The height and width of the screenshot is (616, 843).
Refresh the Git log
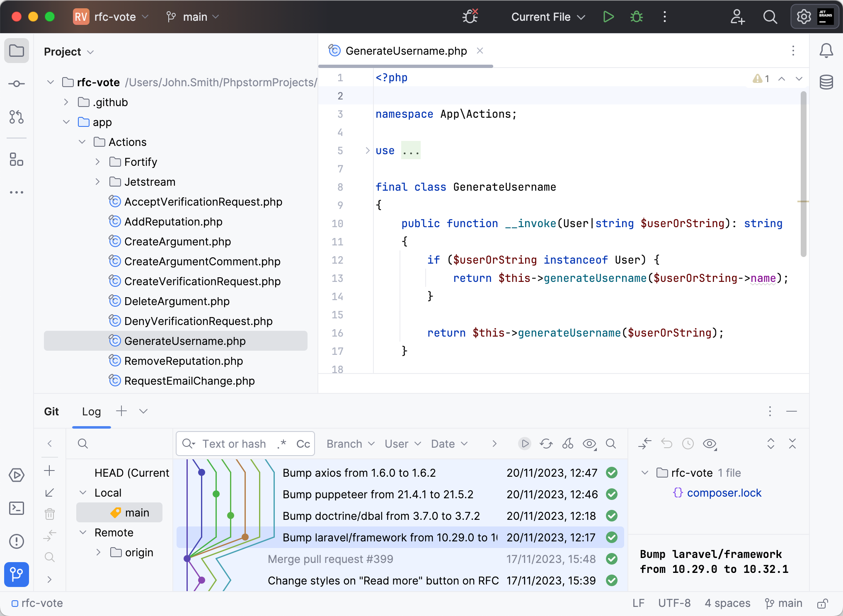tap(546, 444)
